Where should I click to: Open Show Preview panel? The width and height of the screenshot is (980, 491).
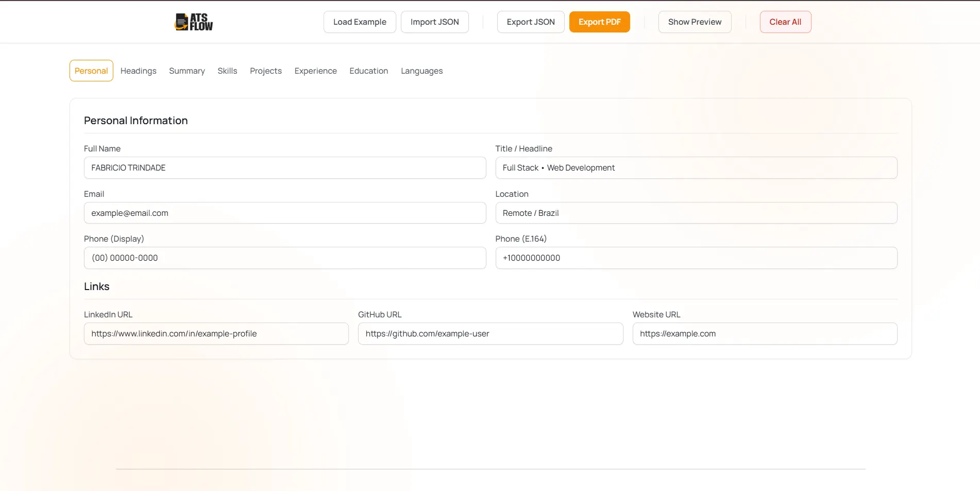[694, 22]
